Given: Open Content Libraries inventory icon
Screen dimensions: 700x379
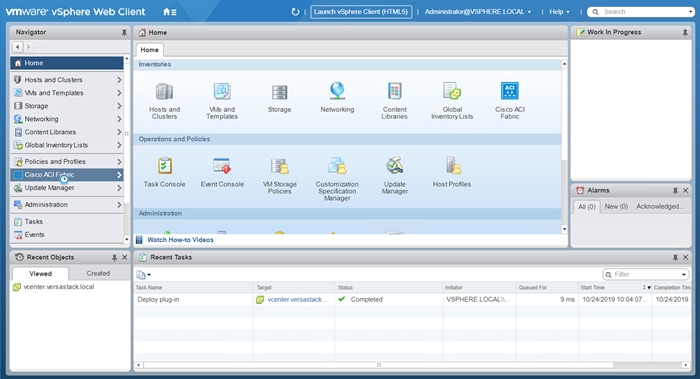Looking at the screenshot, I should coord(395,91).
